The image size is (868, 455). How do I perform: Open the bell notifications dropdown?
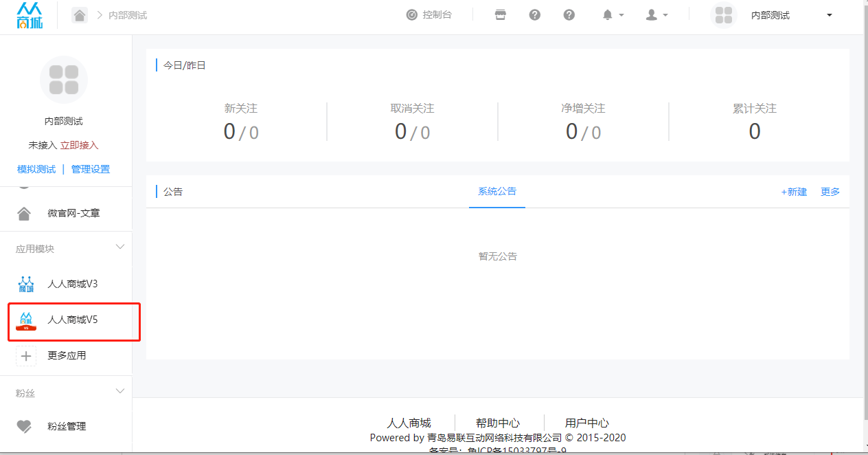(613, 15)
